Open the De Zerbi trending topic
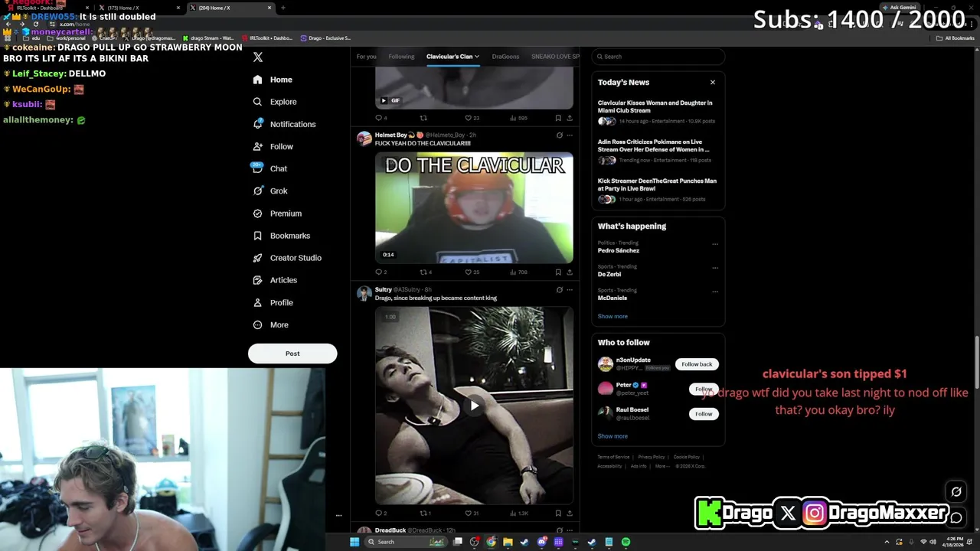 pos(609,274)
